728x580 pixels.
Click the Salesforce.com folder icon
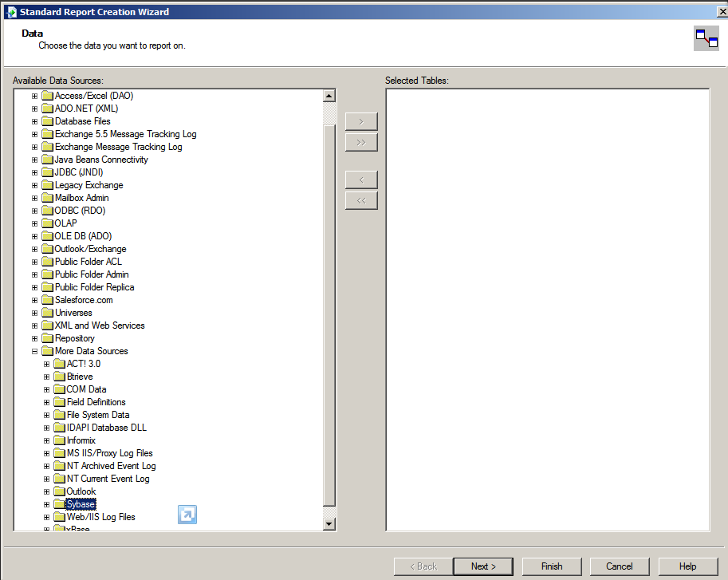tap(47, 300)
